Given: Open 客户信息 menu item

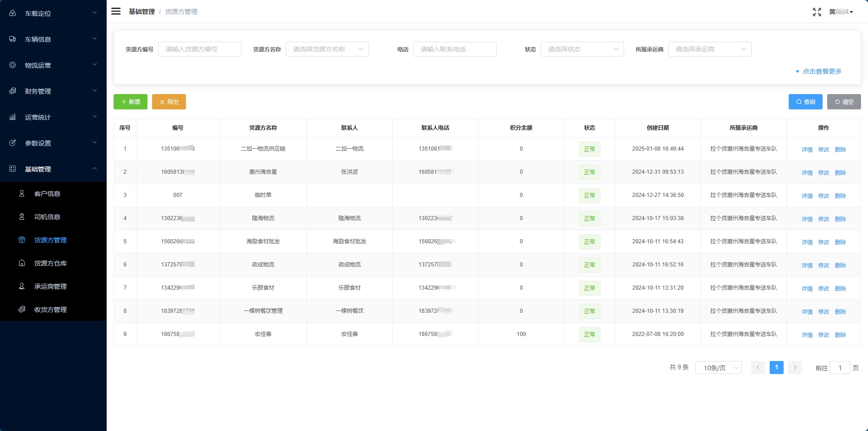Looking at the screenshot, I should tap(47, 194).
